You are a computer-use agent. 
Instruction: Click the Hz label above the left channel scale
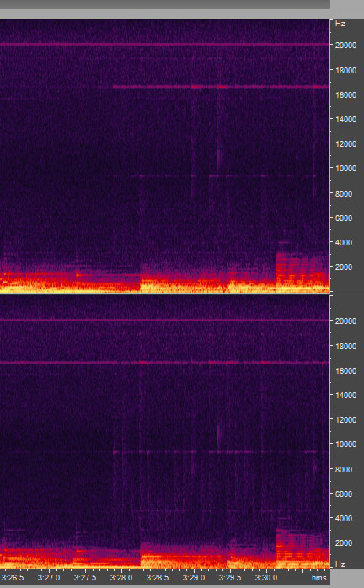coord(340,24)
